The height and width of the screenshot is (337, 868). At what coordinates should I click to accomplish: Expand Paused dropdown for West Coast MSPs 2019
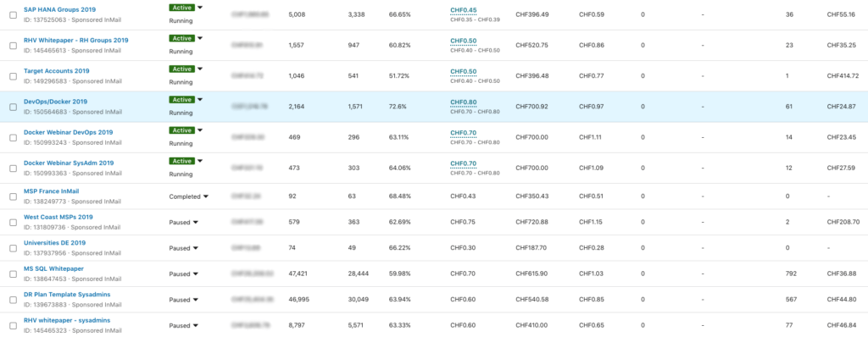click(195, 223)
